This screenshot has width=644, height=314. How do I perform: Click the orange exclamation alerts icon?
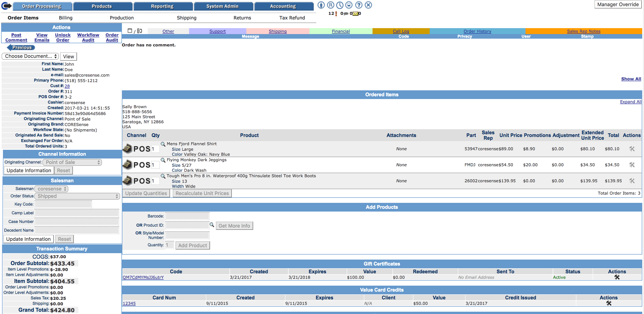tap(336, 13)
